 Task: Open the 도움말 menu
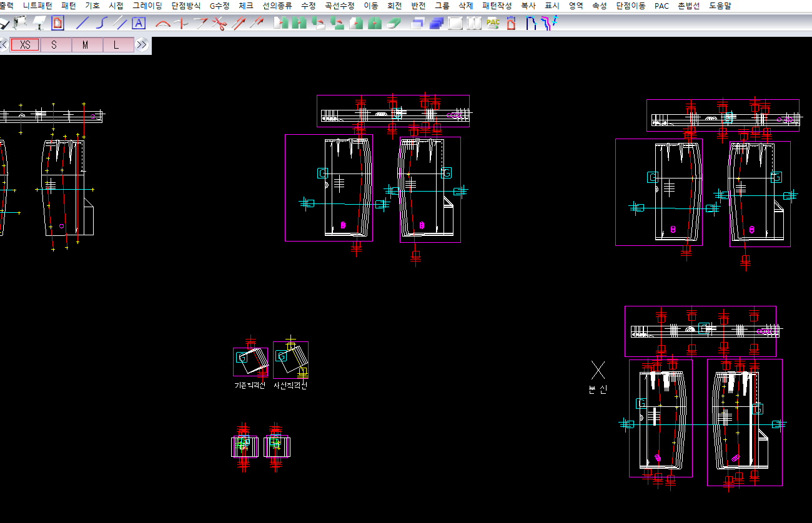pyautogui.click(x=720, y=6)
